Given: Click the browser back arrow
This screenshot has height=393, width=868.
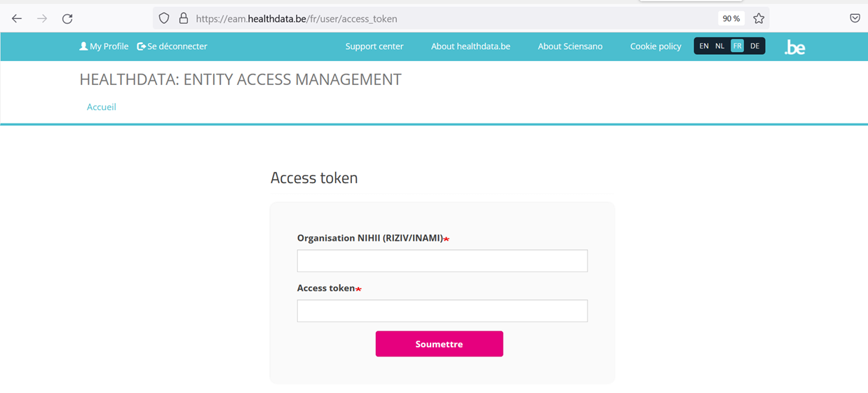Looking at the screenshot, I should [17, 19].
